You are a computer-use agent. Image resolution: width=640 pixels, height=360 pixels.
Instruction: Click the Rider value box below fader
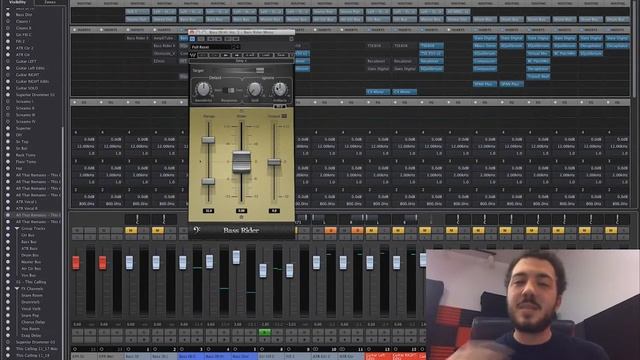click(241, 211)
